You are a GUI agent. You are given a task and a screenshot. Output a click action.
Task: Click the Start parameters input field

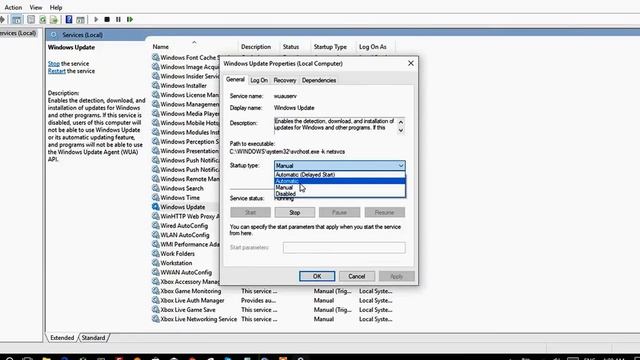click(344, 247)
